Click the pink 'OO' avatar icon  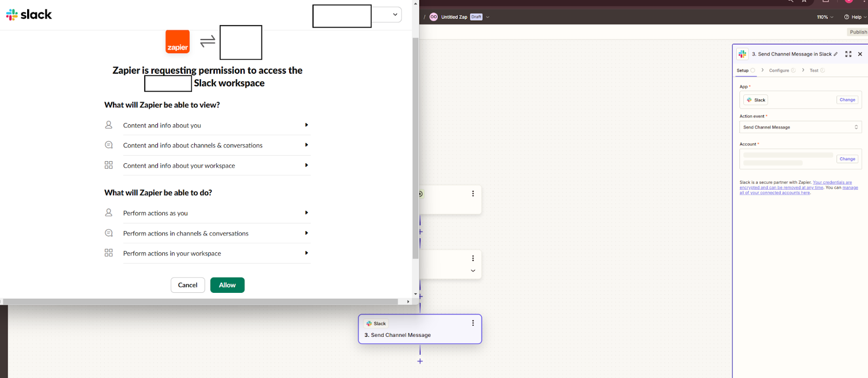[x=433, y=17]
